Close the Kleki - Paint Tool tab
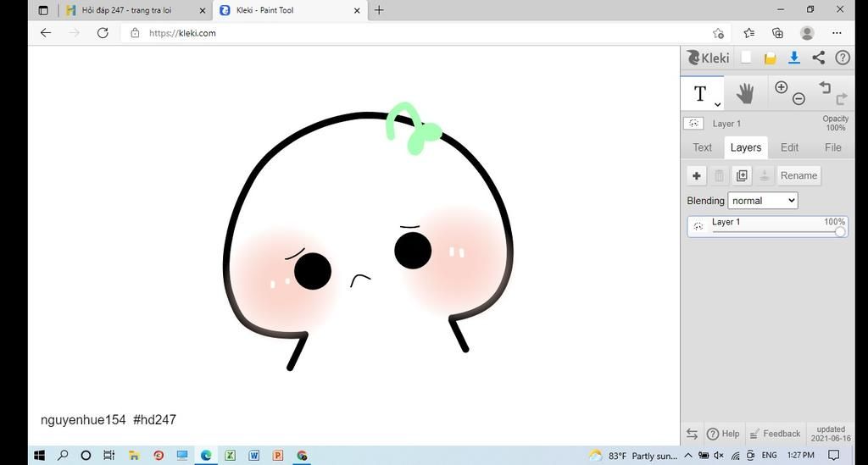 (357, 10)
